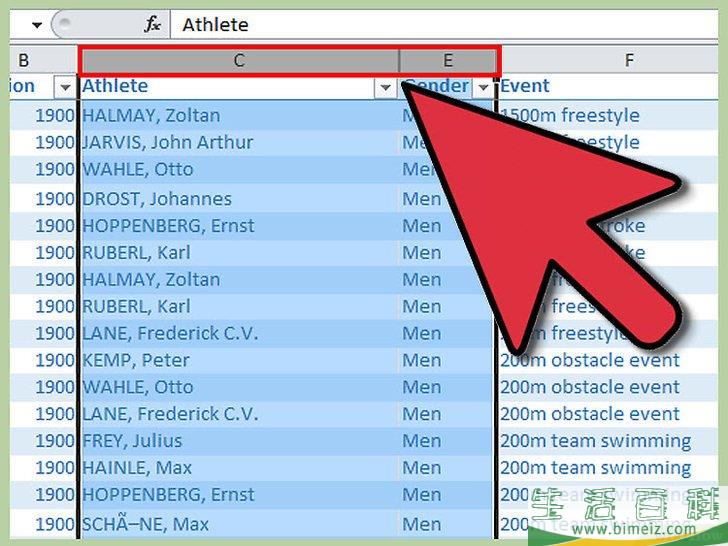The height and width of the screenshot is (546, 728).
Task: Open the filter dropdown in column B
Action: [65, 87]
